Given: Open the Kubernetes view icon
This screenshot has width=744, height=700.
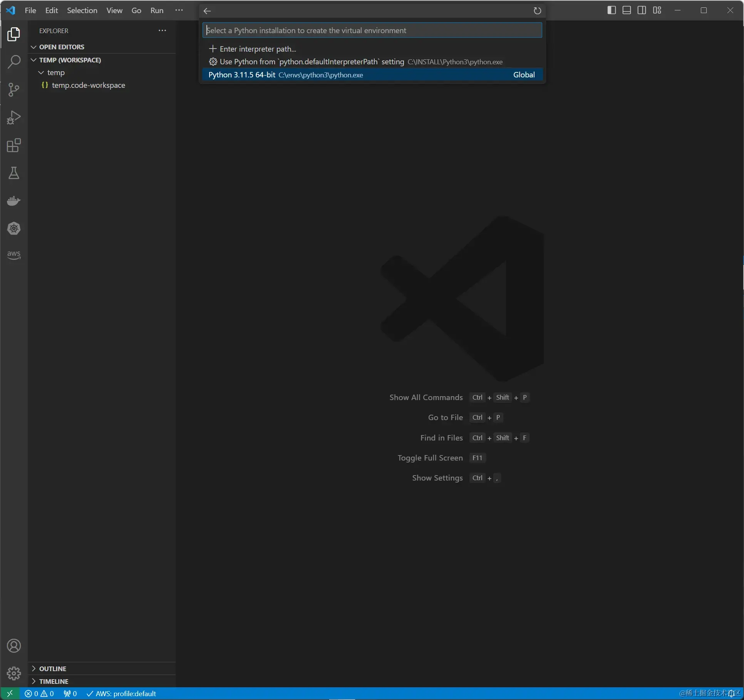Looking at the screenshot, I should coord(14,229).
